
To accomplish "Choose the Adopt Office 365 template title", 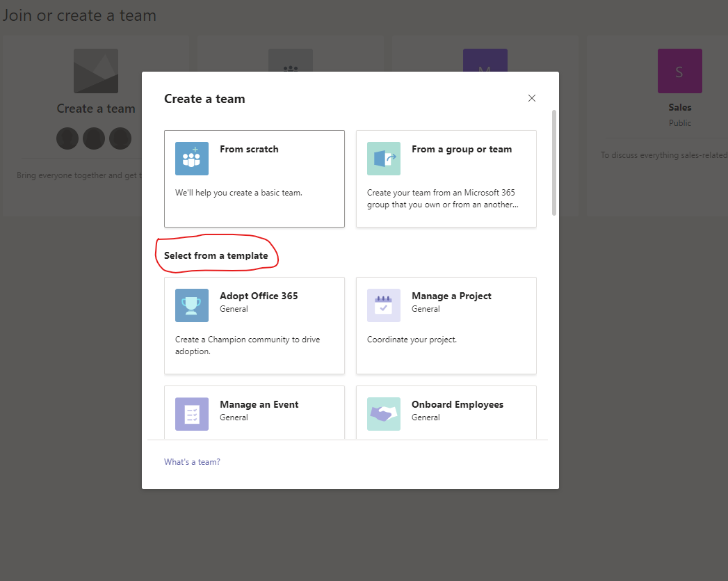I will pos(259,296).
